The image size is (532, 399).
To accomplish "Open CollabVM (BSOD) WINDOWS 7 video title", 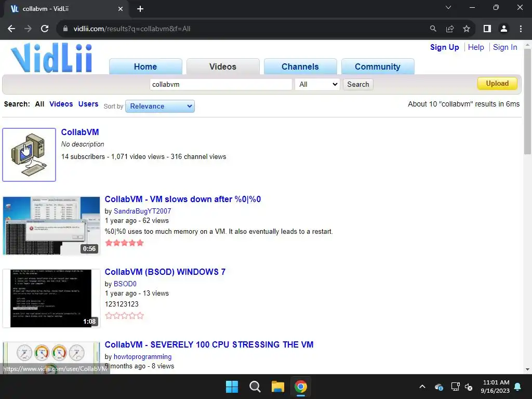I will [x=165, y=272].
